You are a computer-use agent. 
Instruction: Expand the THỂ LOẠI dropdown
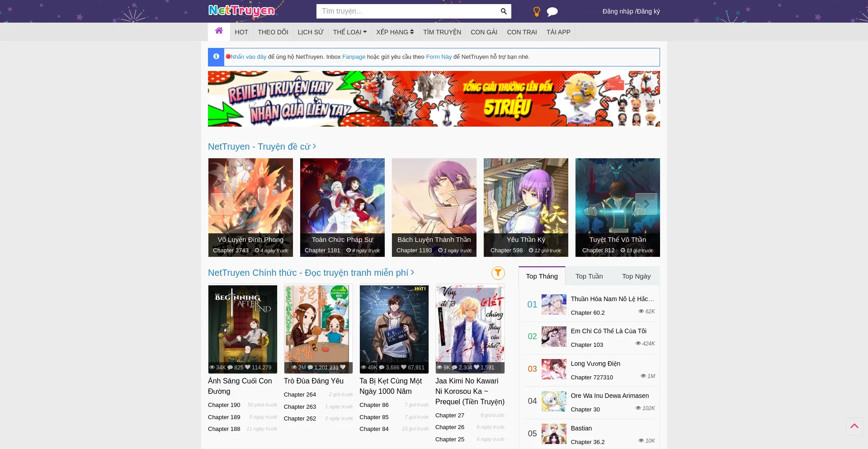click(x=350, y=32)
